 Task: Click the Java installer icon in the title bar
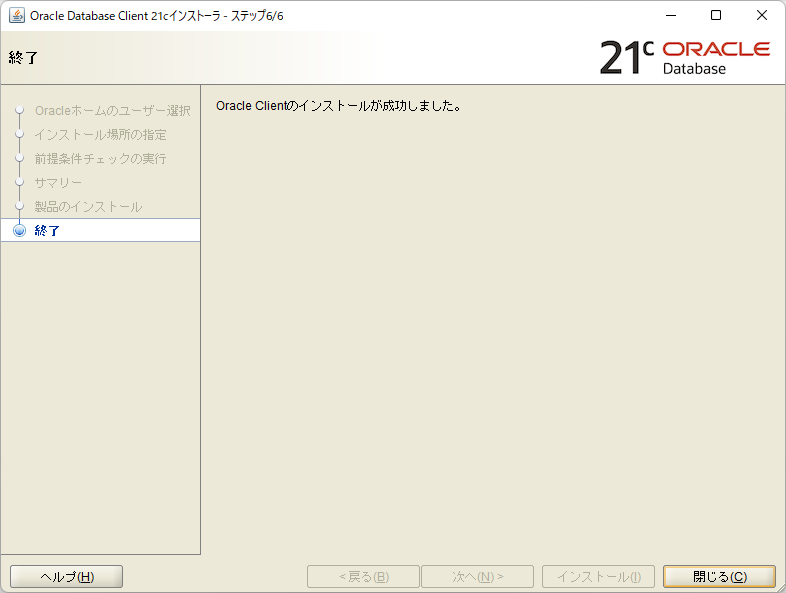coord(17,16)
